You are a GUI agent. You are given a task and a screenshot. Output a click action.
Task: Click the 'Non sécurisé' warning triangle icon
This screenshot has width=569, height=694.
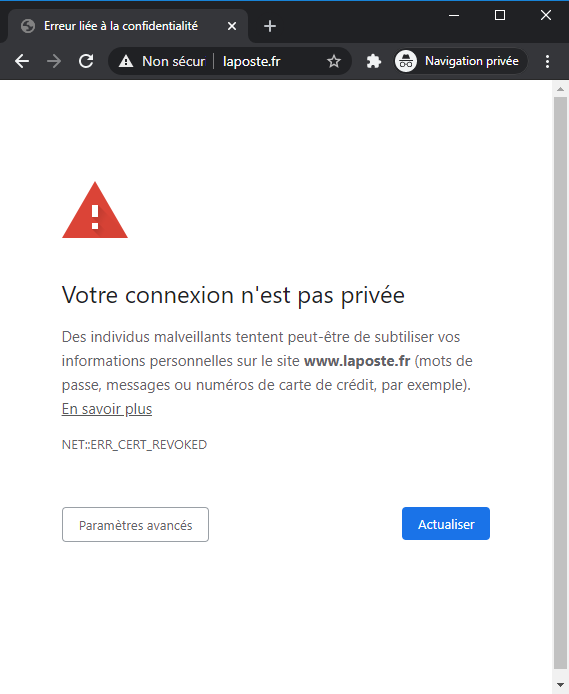point(126,61)
